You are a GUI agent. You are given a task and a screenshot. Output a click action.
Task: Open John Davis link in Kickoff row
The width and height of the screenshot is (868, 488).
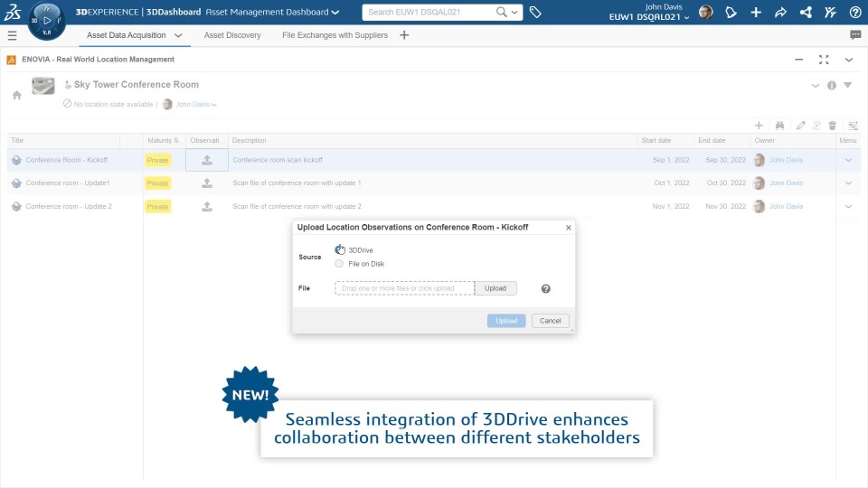coord(786,160)
